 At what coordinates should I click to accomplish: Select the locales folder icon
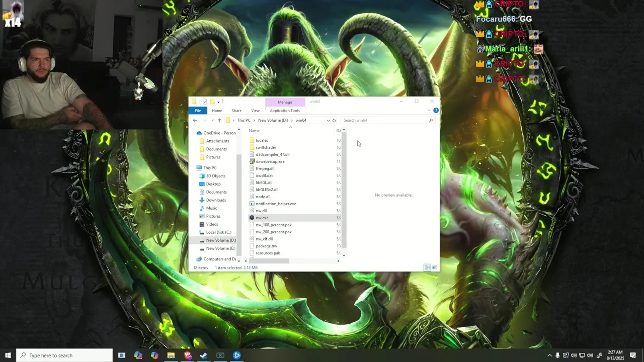[252, 140]
